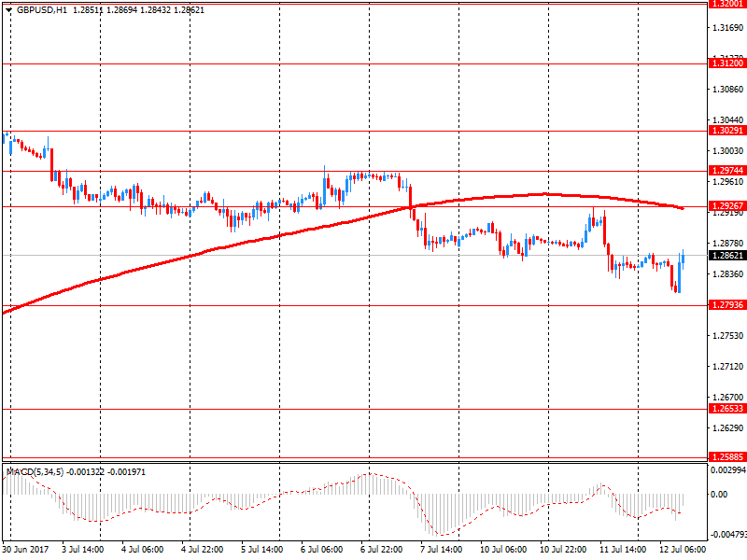Click the 30 Jun 2017 date label

point(26,549)
